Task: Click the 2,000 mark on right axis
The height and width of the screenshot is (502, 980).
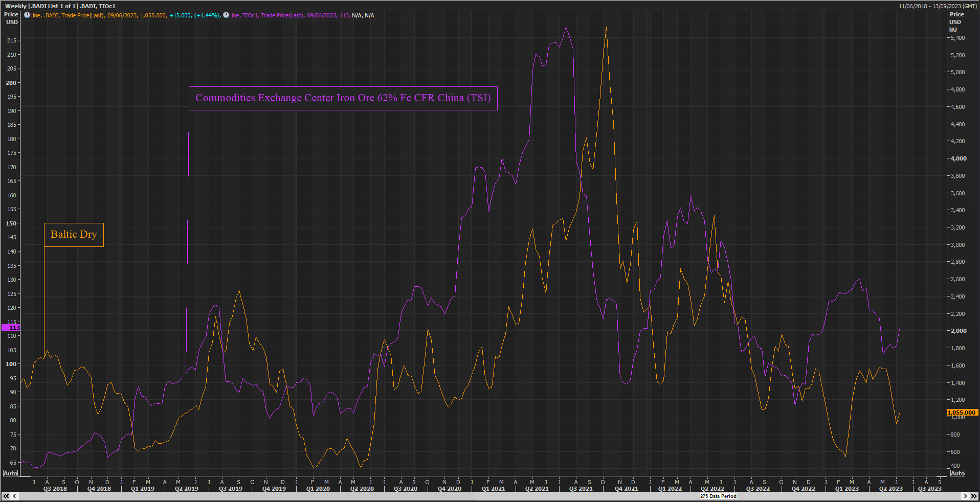Action: click(x=959, y=331)
